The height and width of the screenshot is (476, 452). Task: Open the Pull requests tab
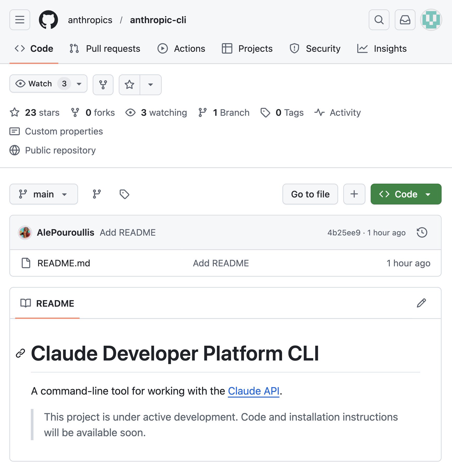105,49
